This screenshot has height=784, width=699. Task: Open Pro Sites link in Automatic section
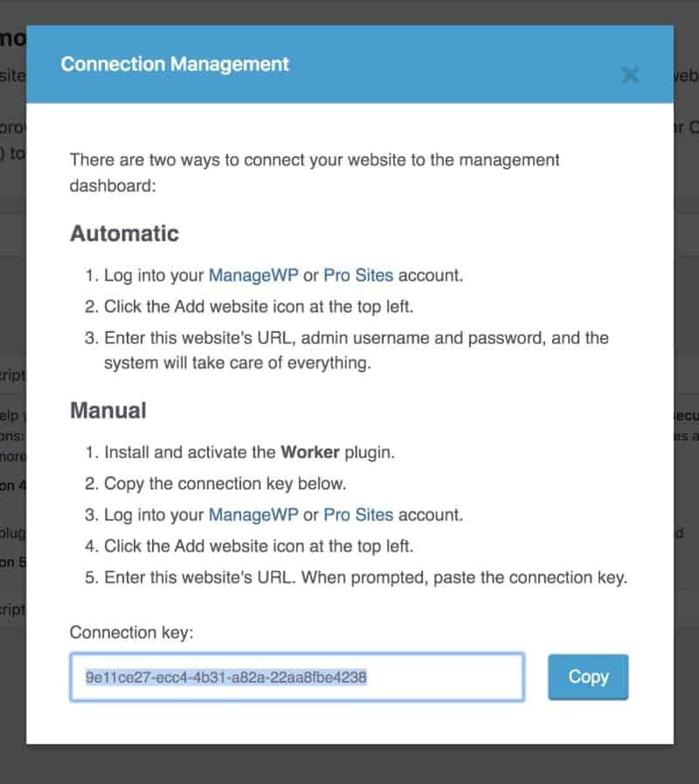coord(358,275)
